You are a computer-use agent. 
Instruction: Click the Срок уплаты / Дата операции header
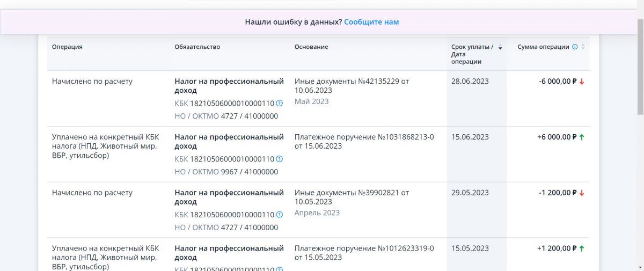[x=472, y=54]
